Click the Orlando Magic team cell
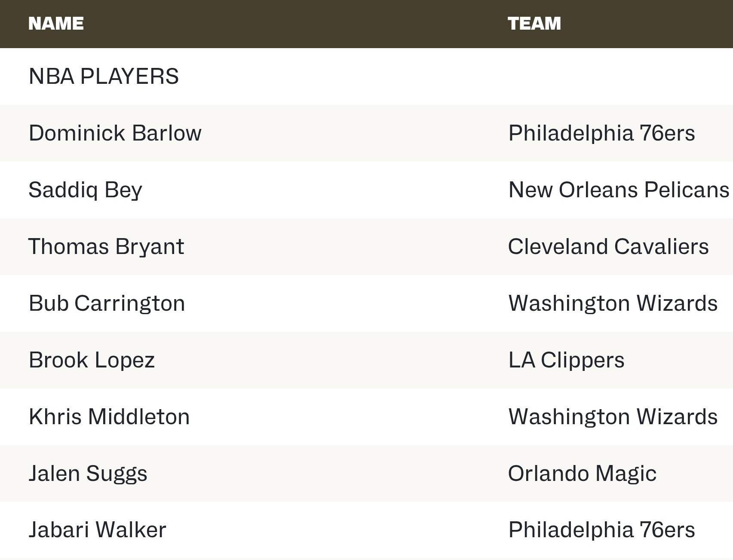This screenshot has height=560, width=733. (582, 474)
